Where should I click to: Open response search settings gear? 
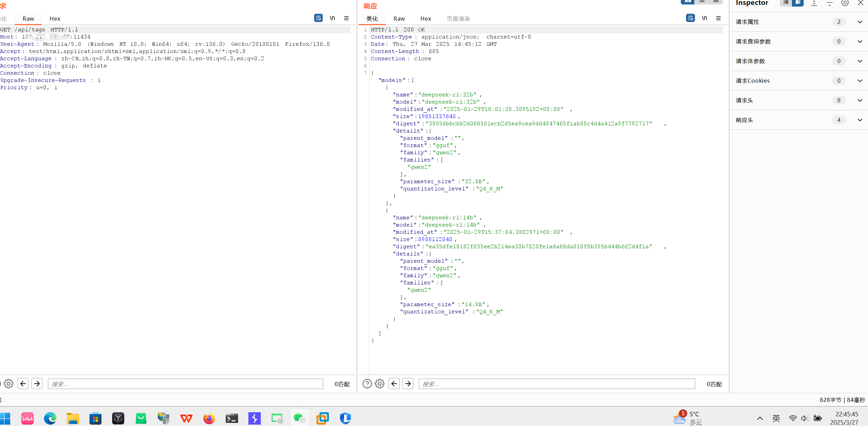379,384
